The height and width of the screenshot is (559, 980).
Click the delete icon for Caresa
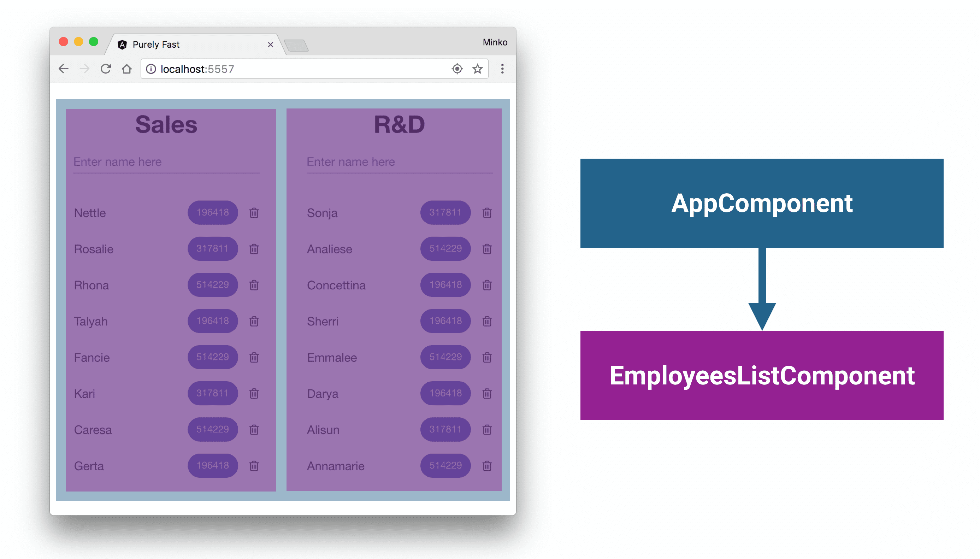pyautogui.click(x=254, y=429)
